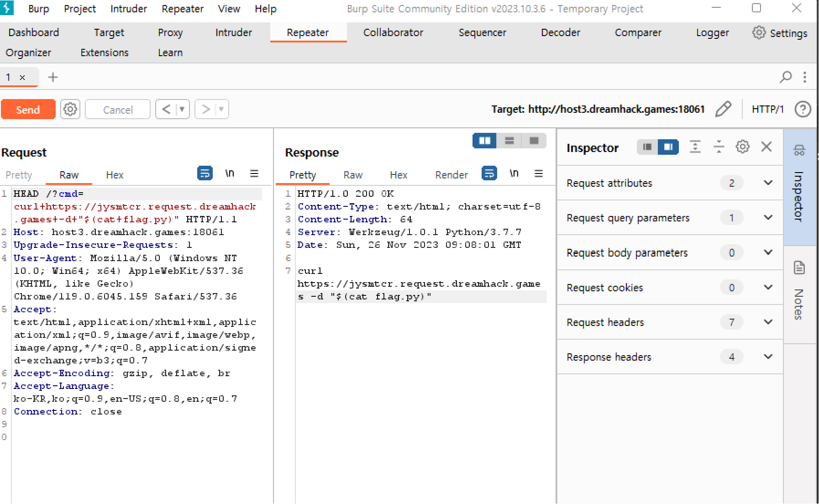The height and width of the screenshot is (504, 819).
Task: Show response in Raw view
Action: tap(353, 175)
